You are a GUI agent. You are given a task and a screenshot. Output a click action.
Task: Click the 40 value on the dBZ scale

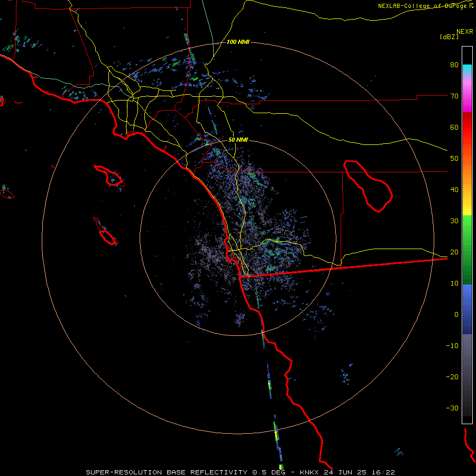click(x=454, y=190)
